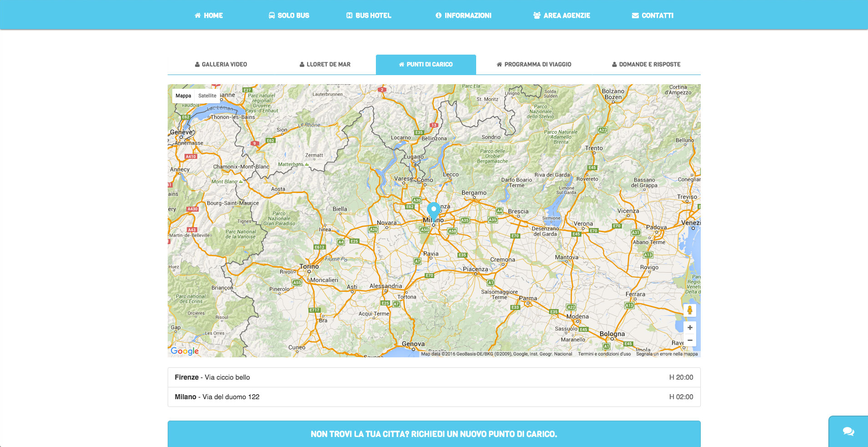Click Verona city label on map
Image resolution: width=868 pixels, height=447 pixels.
[583, 223]
